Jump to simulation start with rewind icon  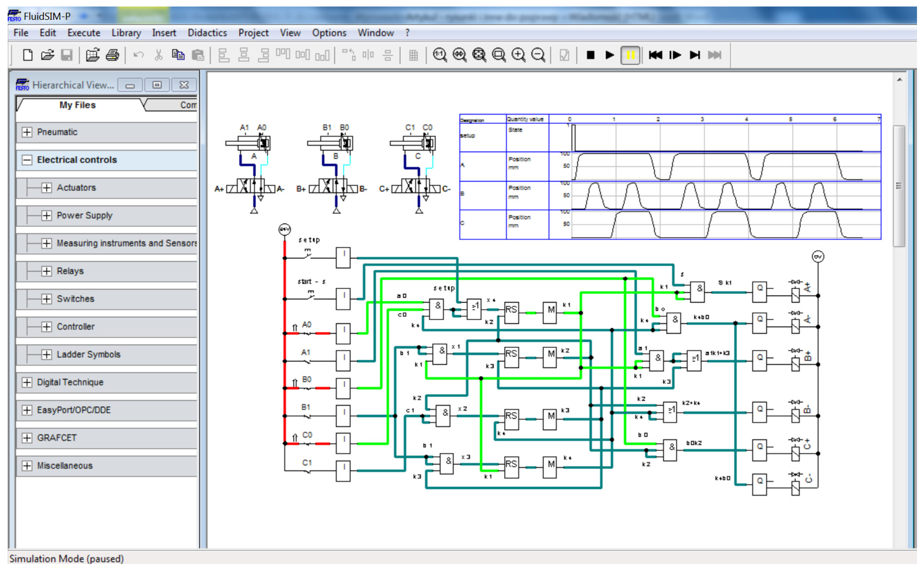(656, 55)
